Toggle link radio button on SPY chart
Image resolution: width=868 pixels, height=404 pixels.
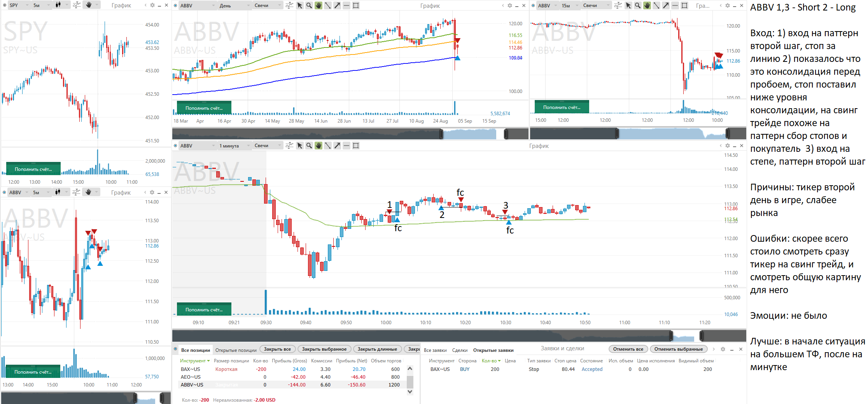click(x=5, y=5)
